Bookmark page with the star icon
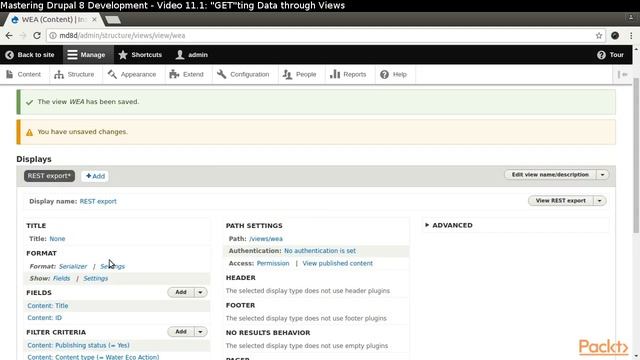Screen dimensions: 640x360 click(599, 36)
